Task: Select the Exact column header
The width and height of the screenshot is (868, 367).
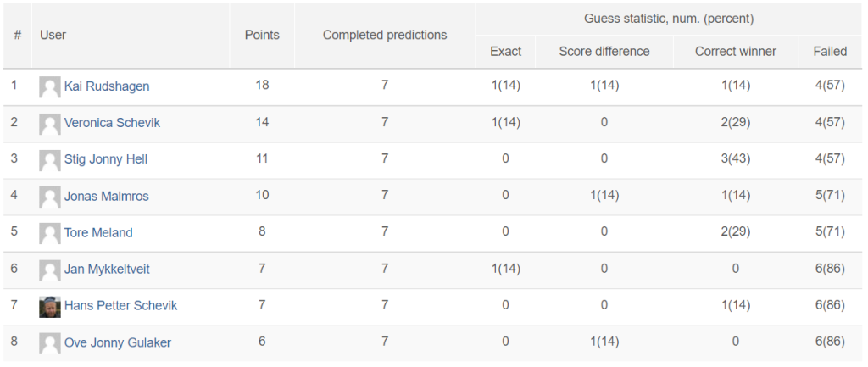Action: pos(505,52)
